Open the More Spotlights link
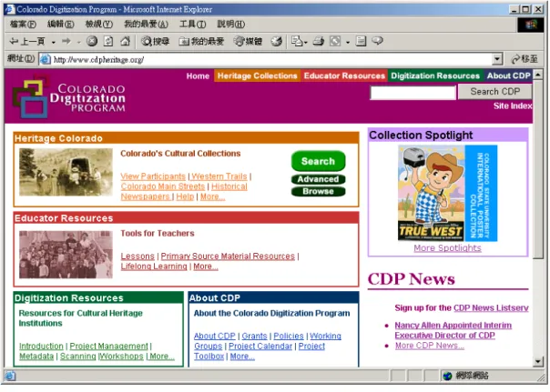 pyautogui.click(x=447, y=248)
